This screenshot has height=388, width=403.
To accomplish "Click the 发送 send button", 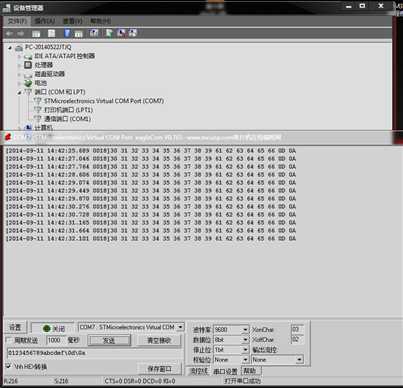I will [x=109, y=340].
